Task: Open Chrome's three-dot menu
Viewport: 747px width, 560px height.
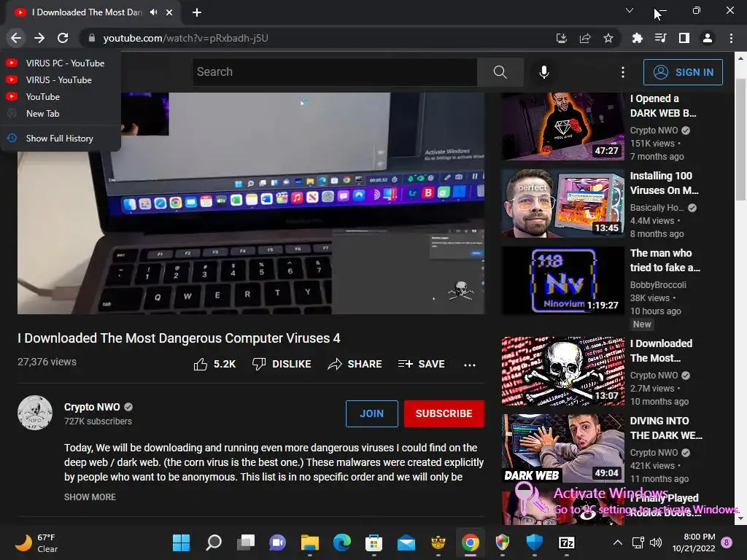Action: (x=731, y=38)
